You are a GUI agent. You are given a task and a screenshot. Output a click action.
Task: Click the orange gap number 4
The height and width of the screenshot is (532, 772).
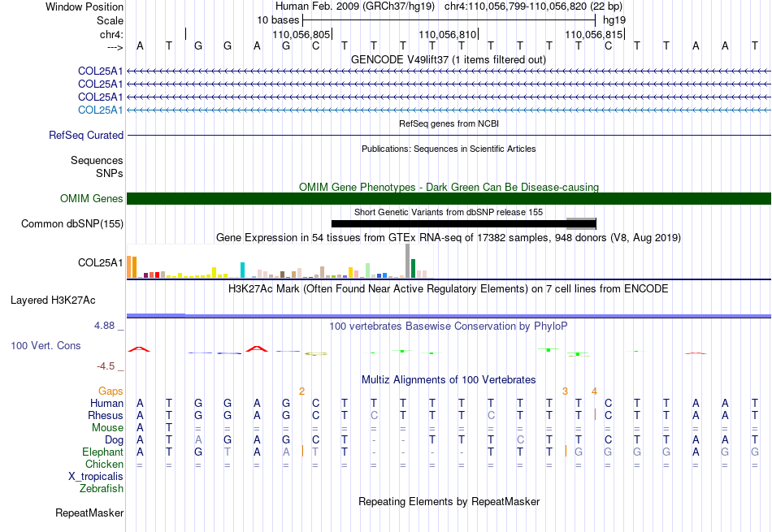594,391
